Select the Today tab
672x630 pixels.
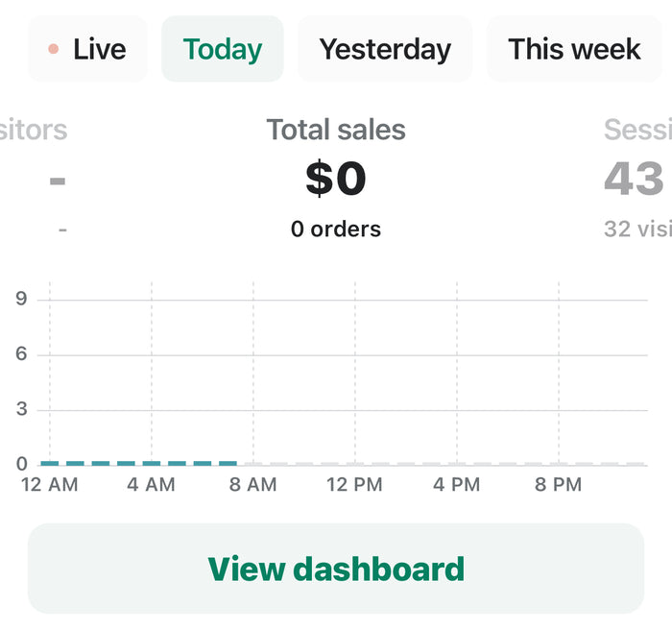coord(222,49)
